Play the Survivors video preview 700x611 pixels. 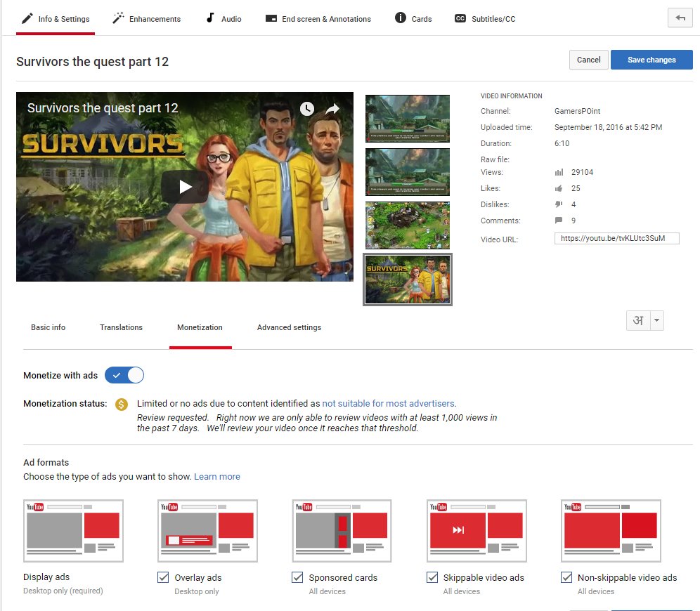tap(185, 186)
